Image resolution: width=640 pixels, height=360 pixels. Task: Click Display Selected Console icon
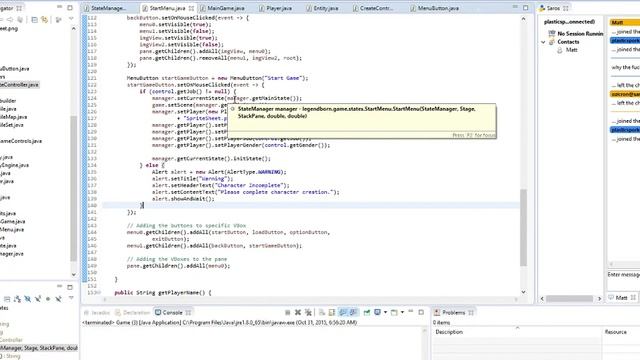378,313
